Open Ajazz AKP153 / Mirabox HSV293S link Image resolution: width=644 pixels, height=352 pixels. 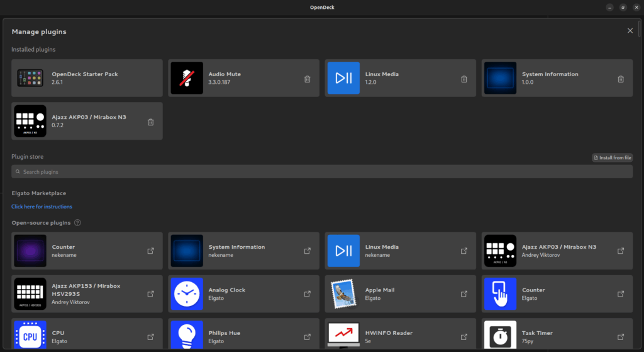tap(150, 293)
